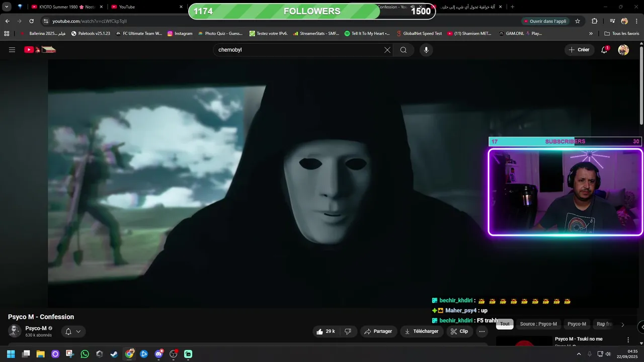Dislike the video with the thumbs-down button

coord(348,331)
